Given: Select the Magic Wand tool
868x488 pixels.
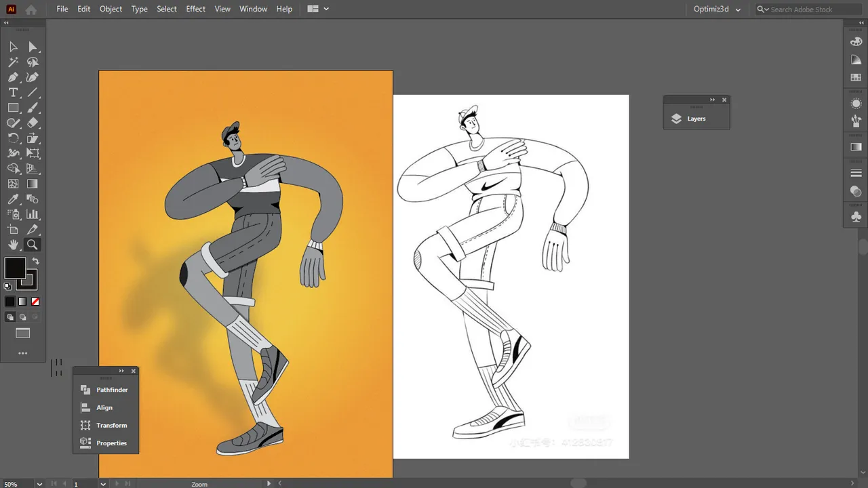Looking at the screenshot, I should [13, 62].
